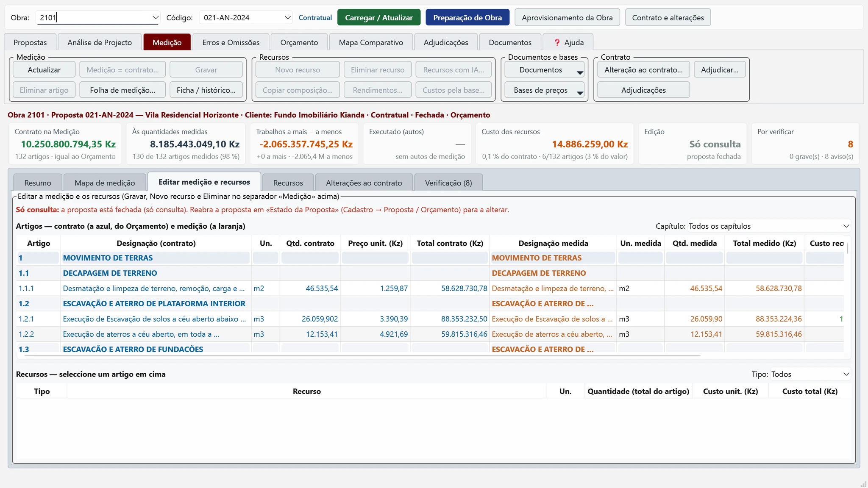The width and height of the screenshot is (868, 488).
Task: Click the red question mark Ajuda icon
Action: [557, 43]
